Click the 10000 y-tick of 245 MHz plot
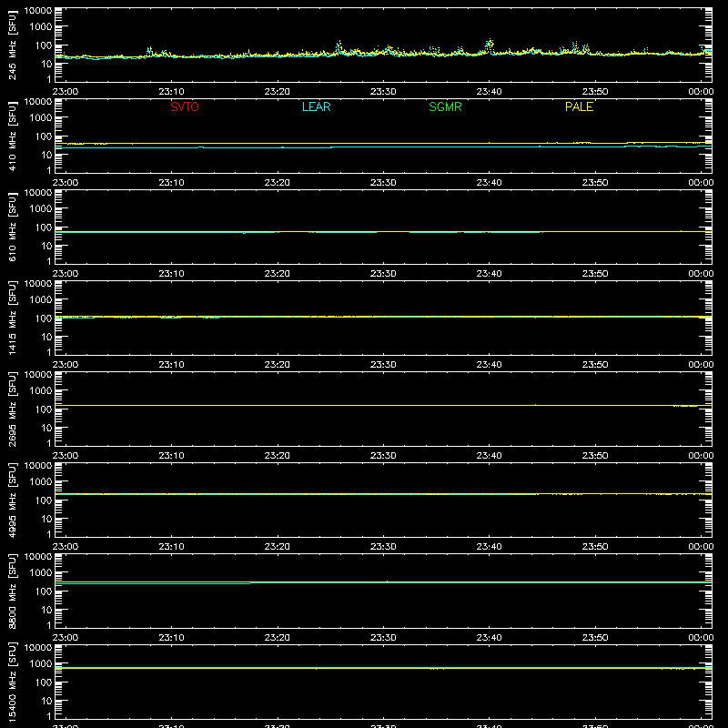The height and width of the screenshot is (728, 728). (x=38, y=11)
